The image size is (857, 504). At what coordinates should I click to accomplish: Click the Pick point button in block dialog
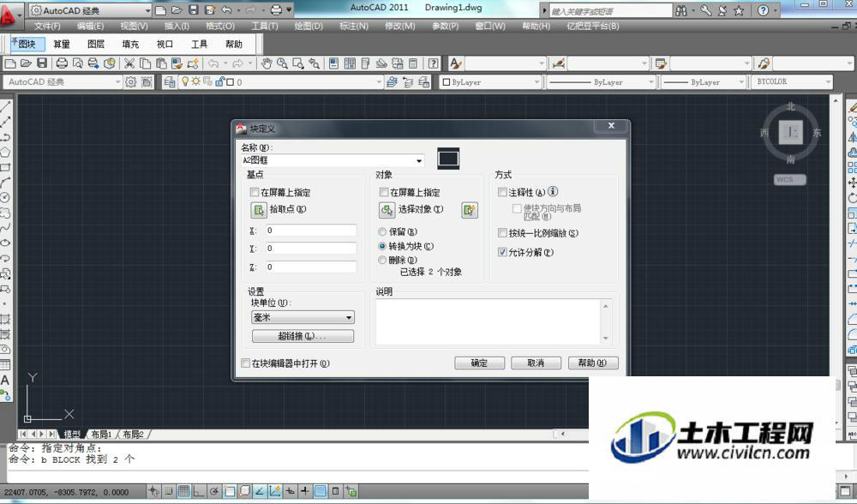coord(259,209)
